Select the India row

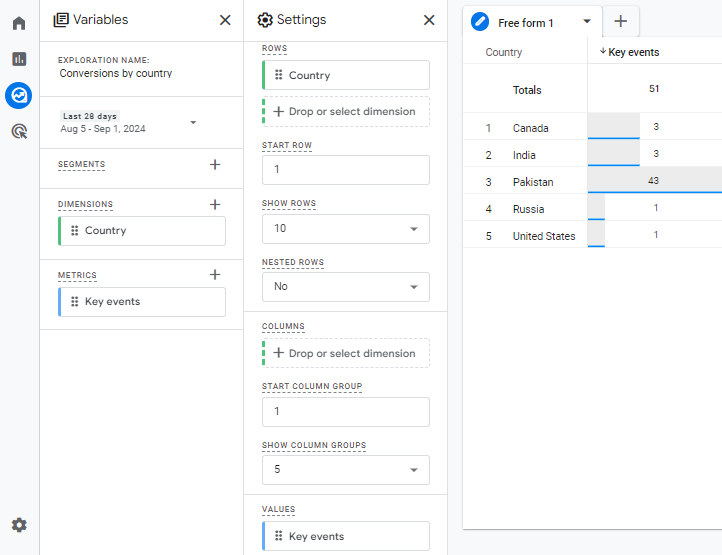(592, 153)
